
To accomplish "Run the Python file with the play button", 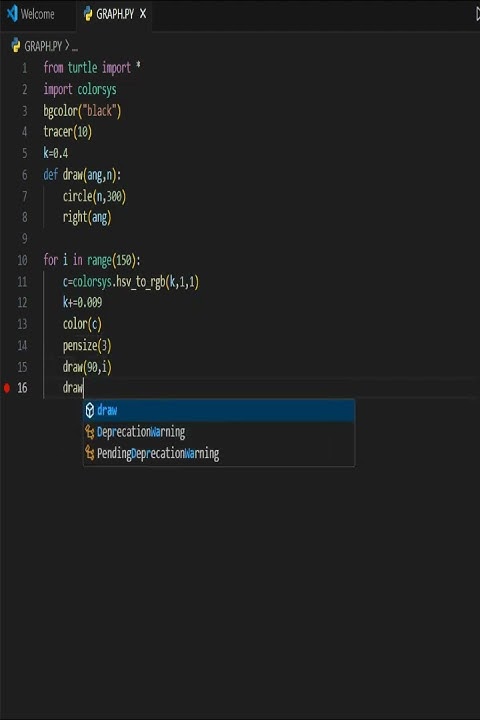I will coord(477,15).
